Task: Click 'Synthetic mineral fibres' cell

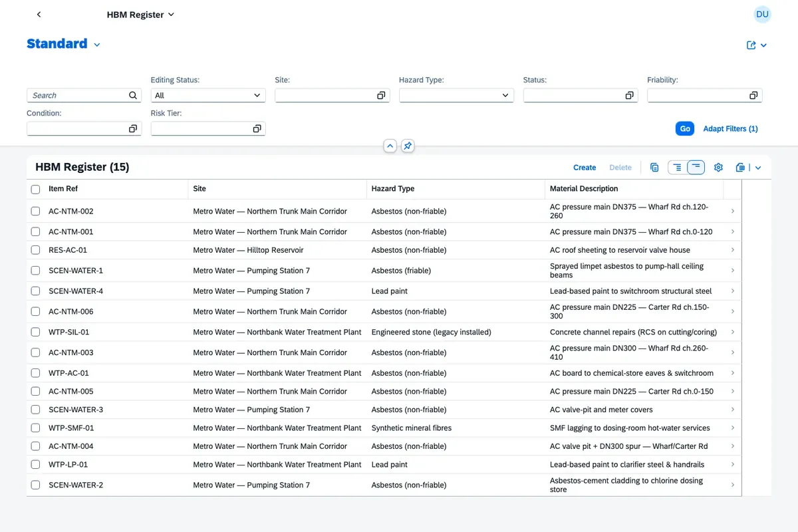Action: pos(411,428)
